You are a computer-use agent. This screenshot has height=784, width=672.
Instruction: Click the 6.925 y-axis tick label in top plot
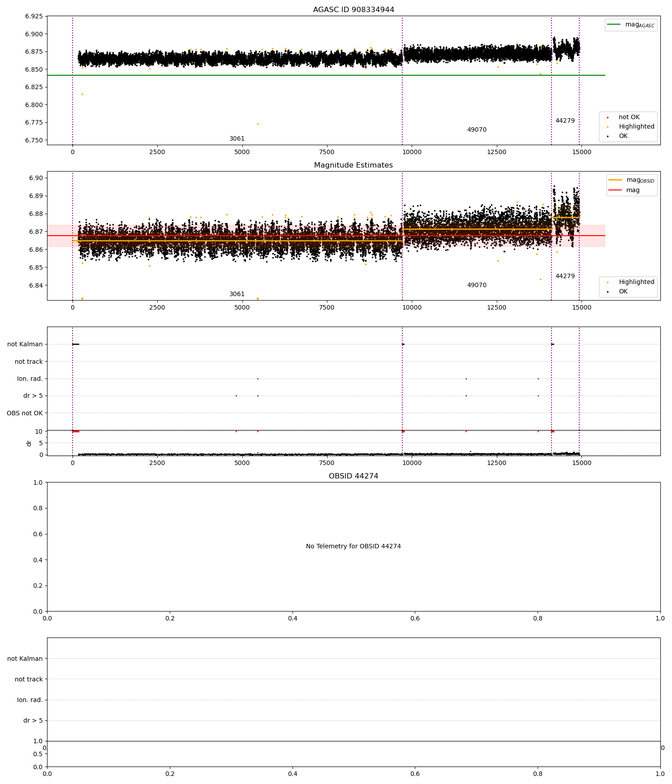[34, 16]
